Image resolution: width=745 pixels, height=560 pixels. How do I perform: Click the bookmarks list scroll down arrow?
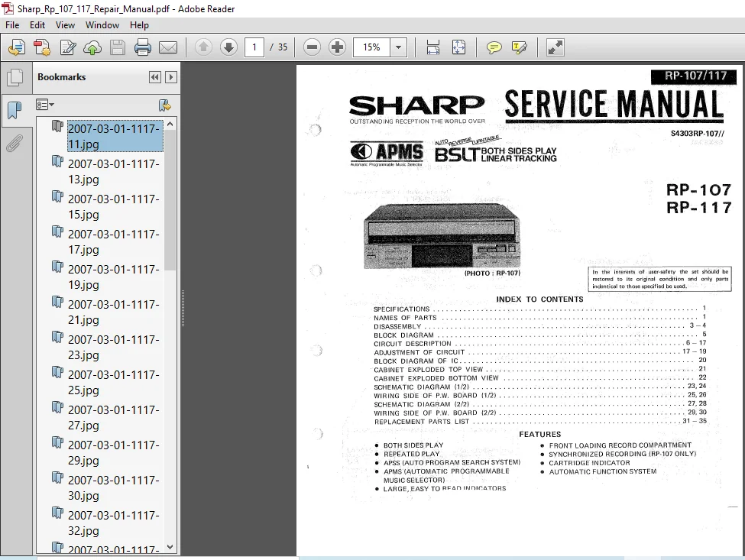[170, 547]
